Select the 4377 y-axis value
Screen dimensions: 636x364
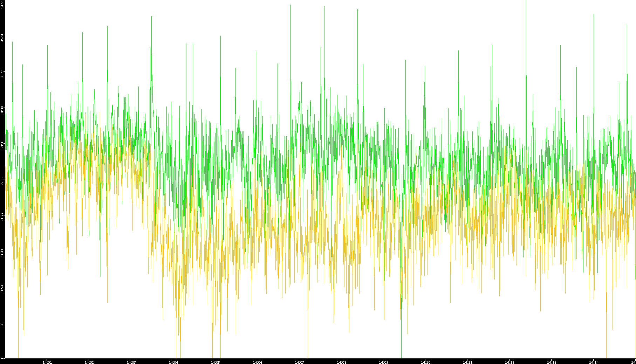click(2, 74)
